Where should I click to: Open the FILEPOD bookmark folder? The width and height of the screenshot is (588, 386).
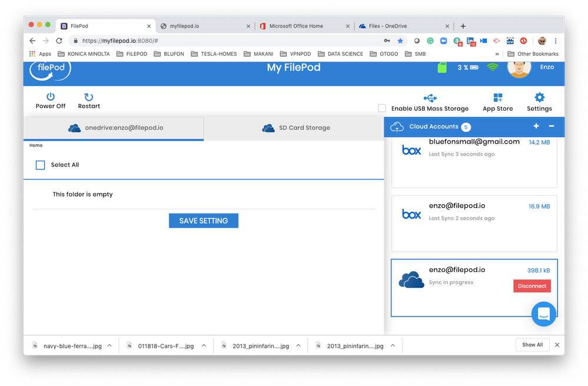tap(132, 54)
